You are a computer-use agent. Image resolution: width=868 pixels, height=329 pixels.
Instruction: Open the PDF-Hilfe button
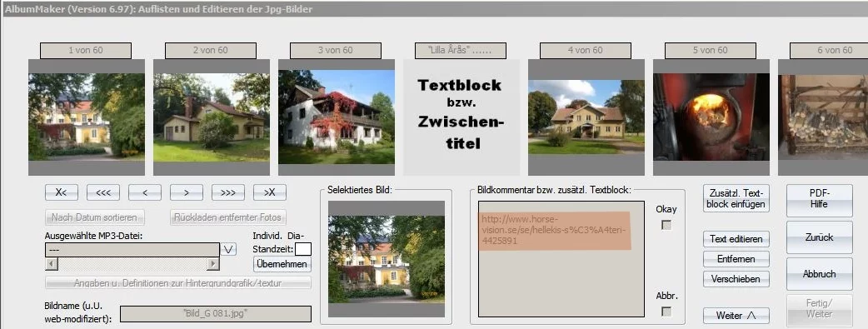(820, 200)
